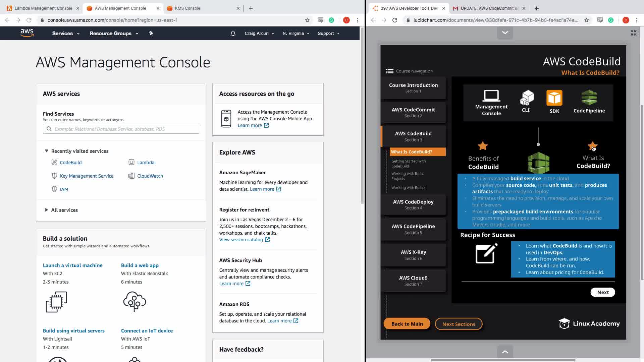Click the Find Services search field
Viewport: 644px width, 362px height.
[121, 129]
